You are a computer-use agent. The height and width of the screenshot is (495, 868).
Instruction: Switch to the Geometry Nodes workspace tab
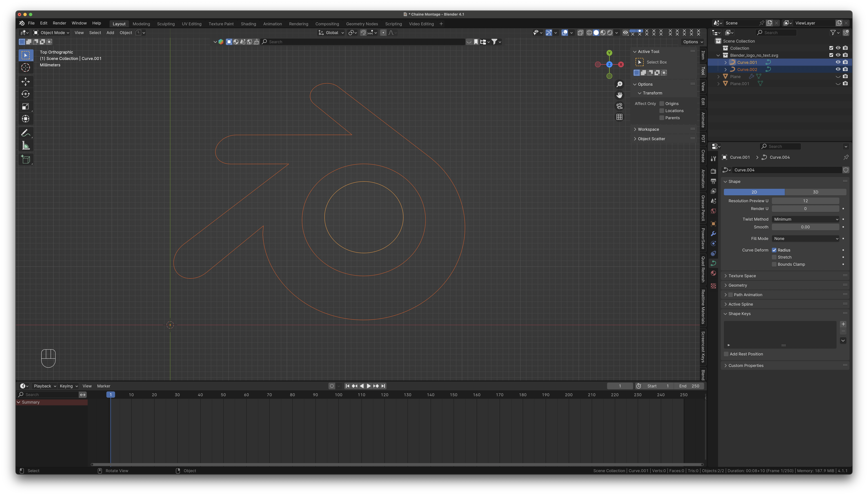pos(362,24)
